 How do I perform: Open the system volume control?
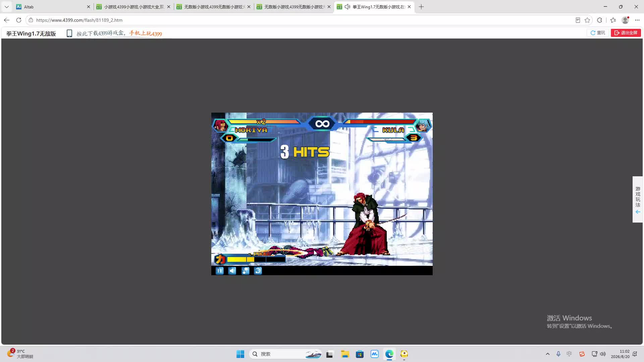pos(603,354)
